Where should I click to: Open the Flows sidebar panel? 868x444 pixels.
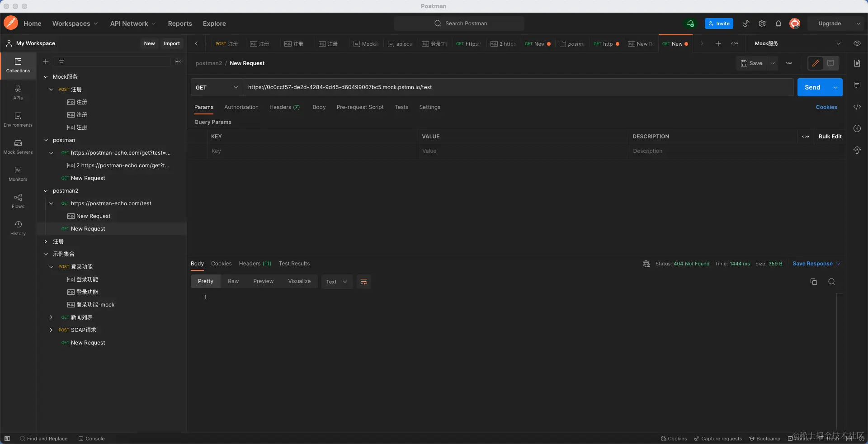[x=18, y=201]
